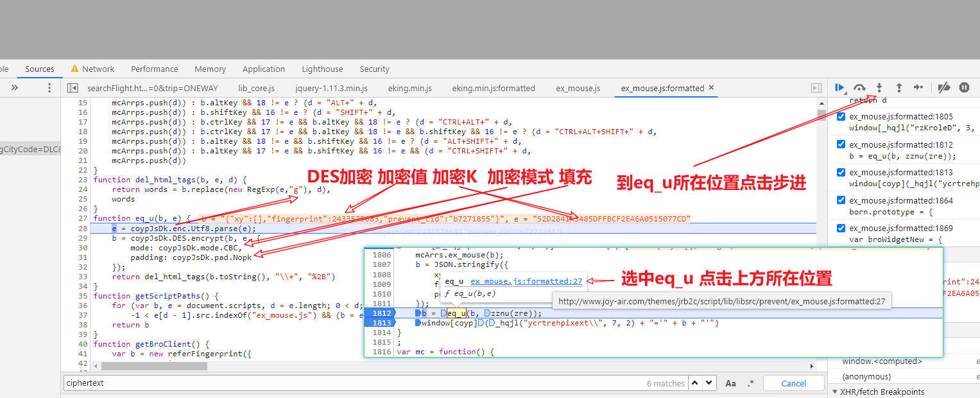
Task: Switch to the Sources panel tab
Action: click(x=40, y=69)
